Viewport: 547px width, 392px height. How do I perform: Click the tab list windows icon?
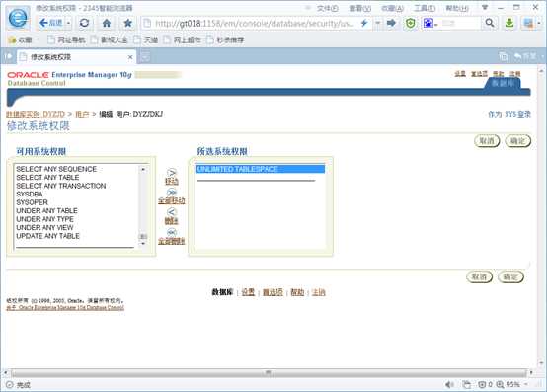pyautogui.click(x=503, y=56)
